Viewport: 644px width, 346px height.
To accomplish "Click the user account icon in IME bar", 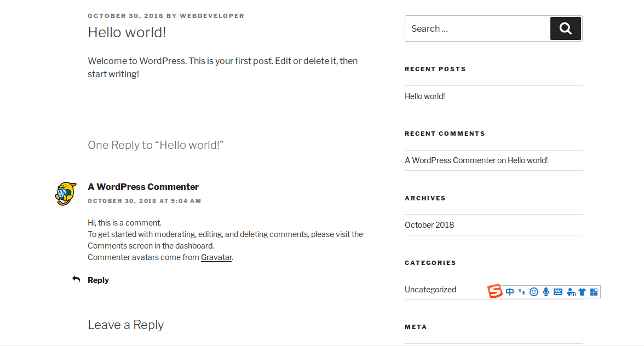I will click(571, 292).
